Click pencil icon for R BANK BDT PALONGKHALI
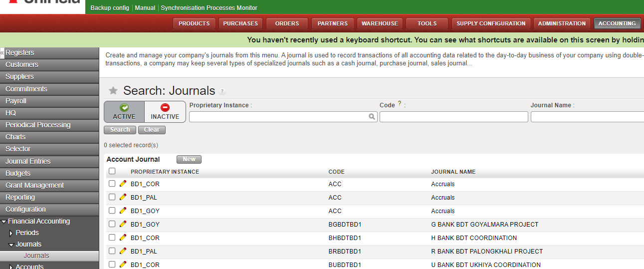This screenshot has height=269, width=644. (x=123, y=251)
